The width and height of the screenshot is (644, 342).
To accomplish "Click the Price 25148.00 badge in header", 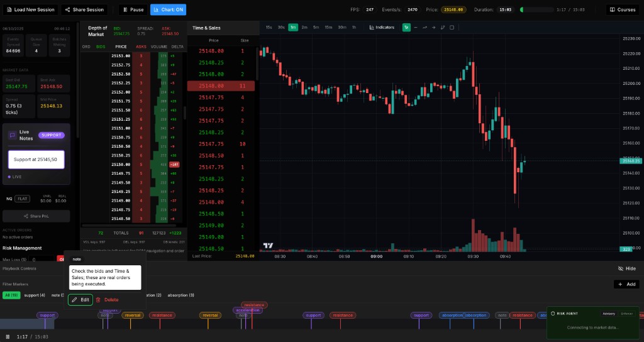I will click(454, 9).
